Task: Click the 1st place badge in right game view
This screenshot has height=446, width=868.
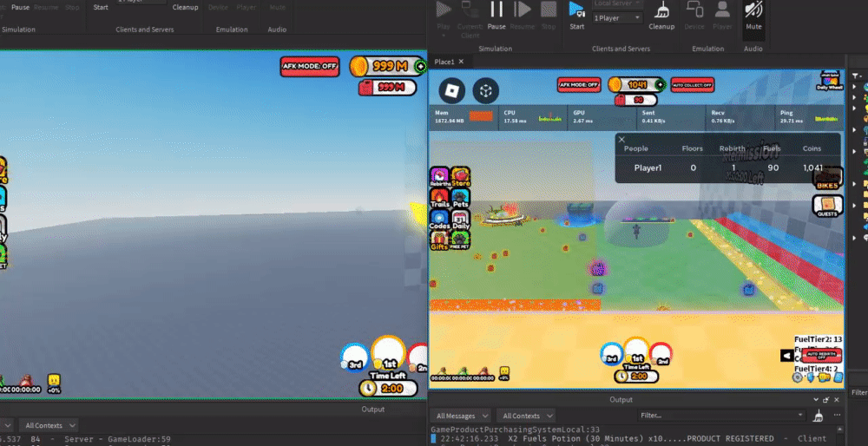Action: (x=636, y=351)
